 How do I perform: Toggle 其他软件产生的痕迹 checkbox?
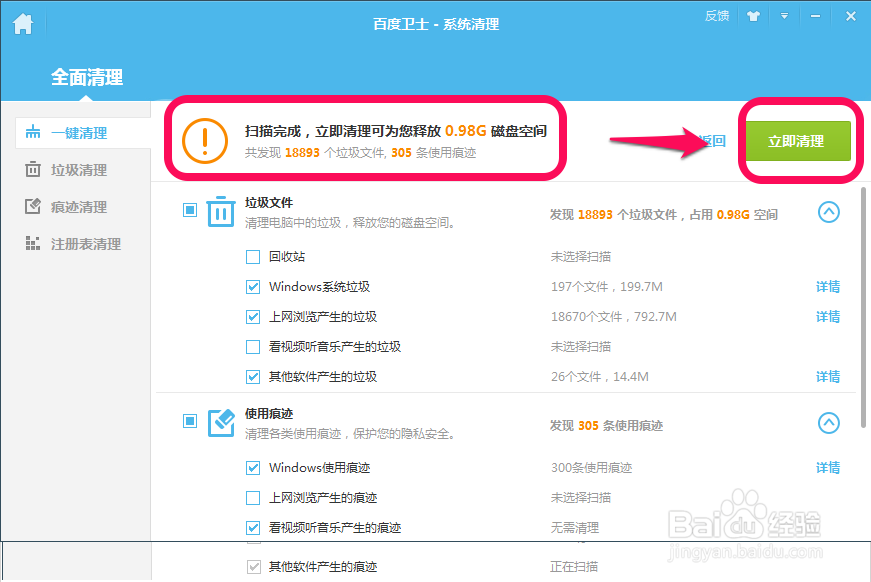point(253,566)
